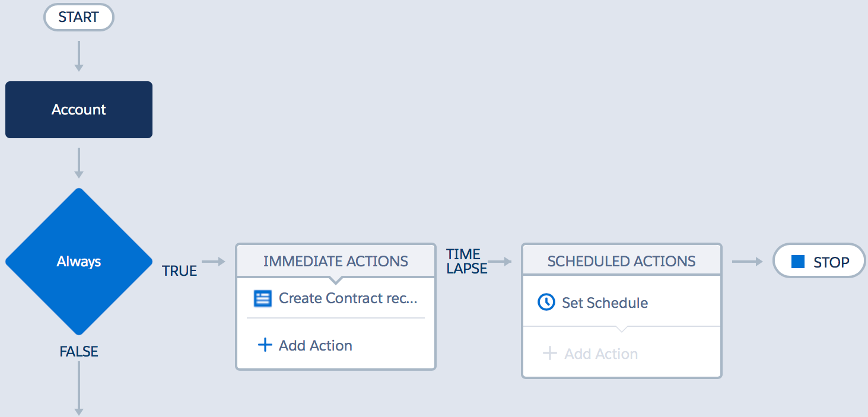868x417 pixels.
Task: Click the arrow pointing to STOP
Action: [747, 262]
